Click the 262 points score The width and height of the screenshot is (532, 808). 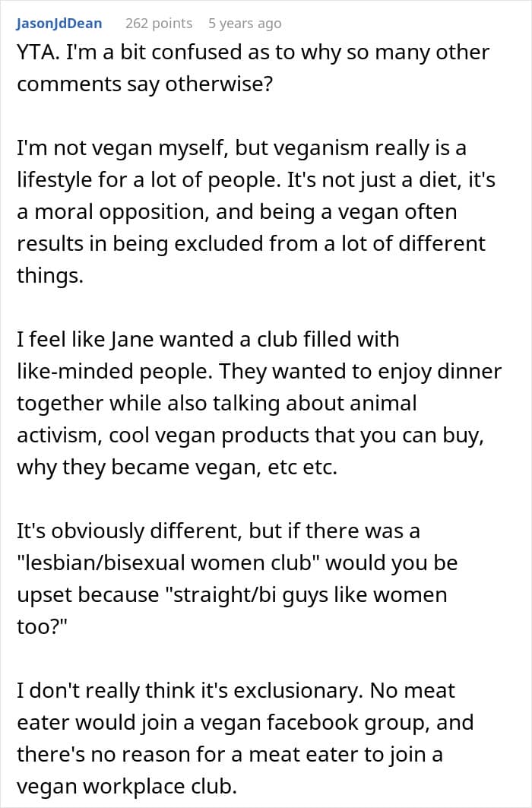pos(158,24)
